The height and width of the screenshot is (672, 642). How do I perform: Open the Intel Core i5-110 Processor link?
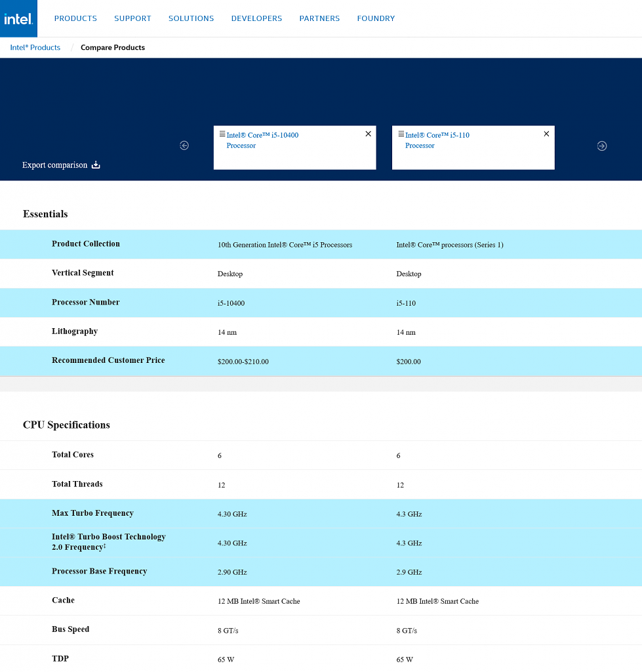(437, 140)
